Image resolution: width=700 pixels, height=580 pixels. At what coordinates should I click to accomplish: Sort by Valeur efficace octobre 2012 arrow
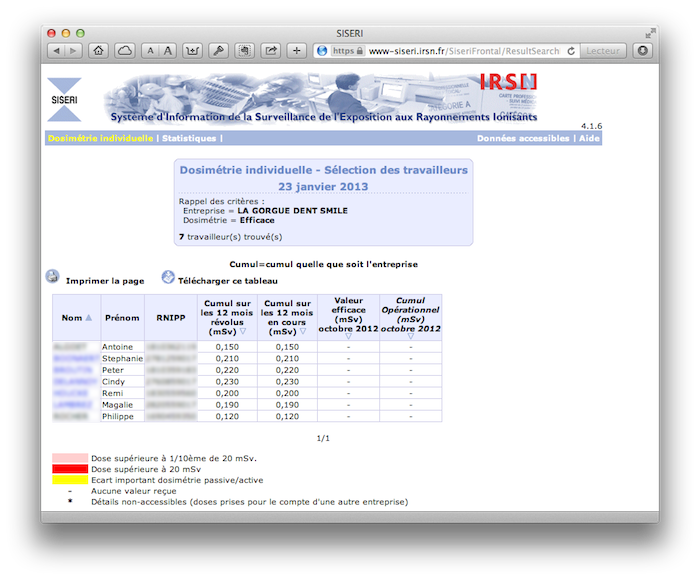click(x=348, y=338)
